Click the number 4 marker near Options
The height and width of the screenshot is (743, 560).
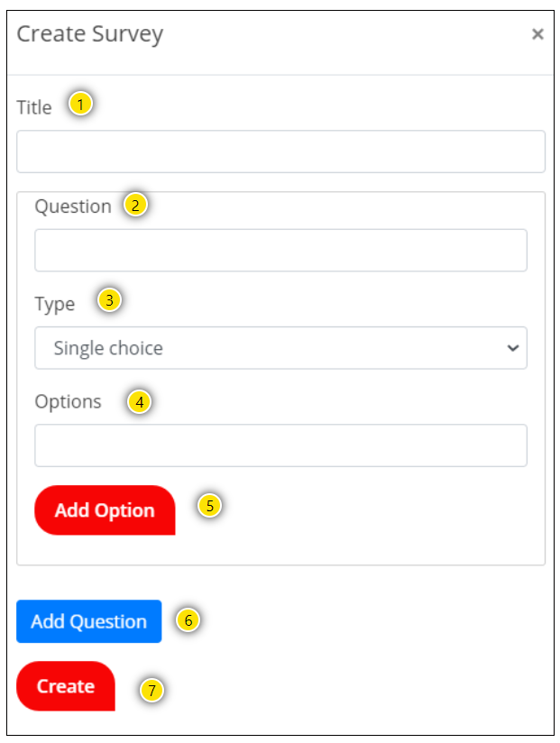[x=138, y=401]
